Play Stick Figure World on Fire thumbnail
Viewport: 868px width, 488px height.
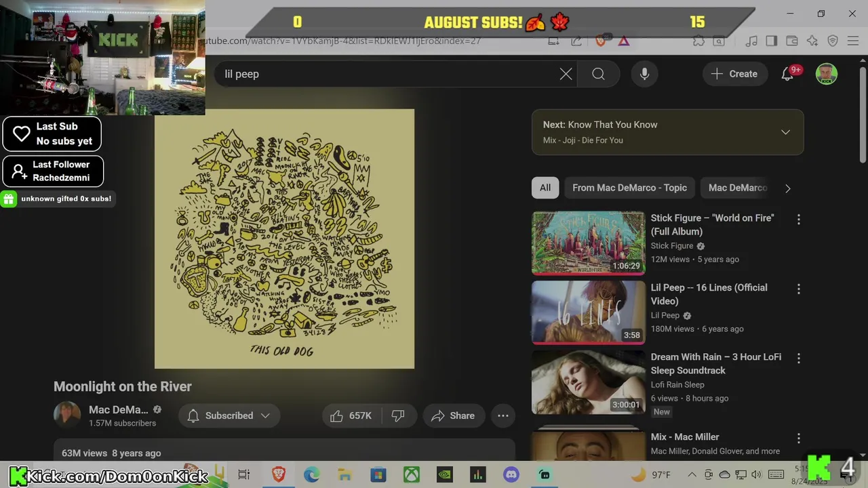[588, 243]
